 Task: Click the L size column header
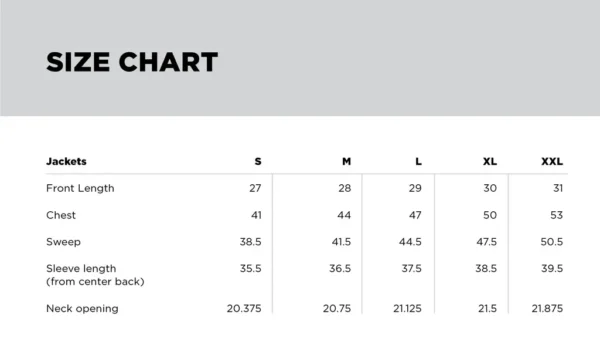tap(419, 161)
